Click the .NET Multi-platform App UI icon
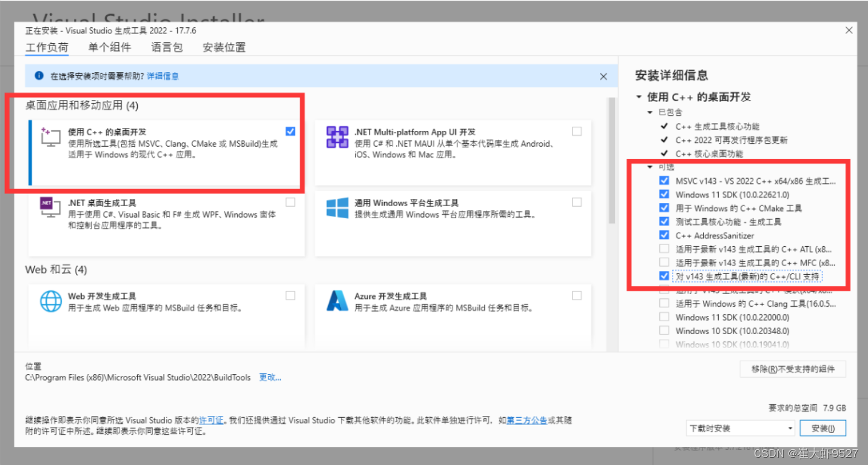Viewport: 868px width, 465px height. coord(337,137)
